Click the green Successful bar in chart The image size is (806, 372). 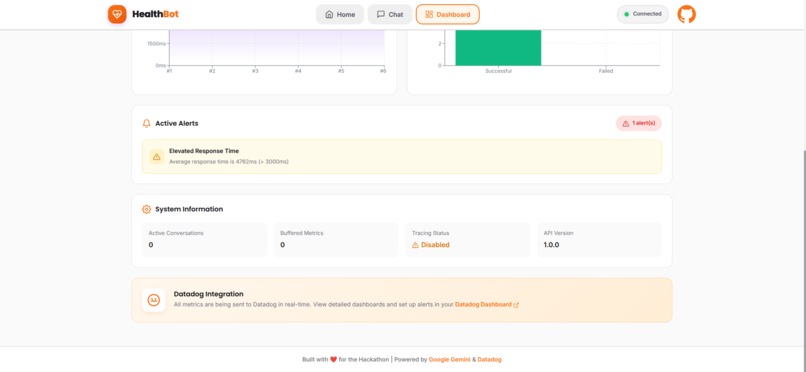click(498, 47)
